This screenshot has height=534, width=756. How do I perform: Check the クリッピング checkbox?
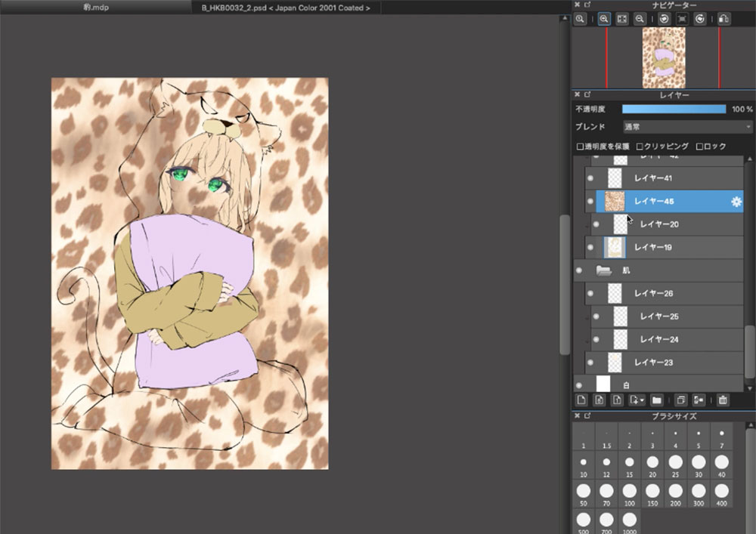point(640,147)
